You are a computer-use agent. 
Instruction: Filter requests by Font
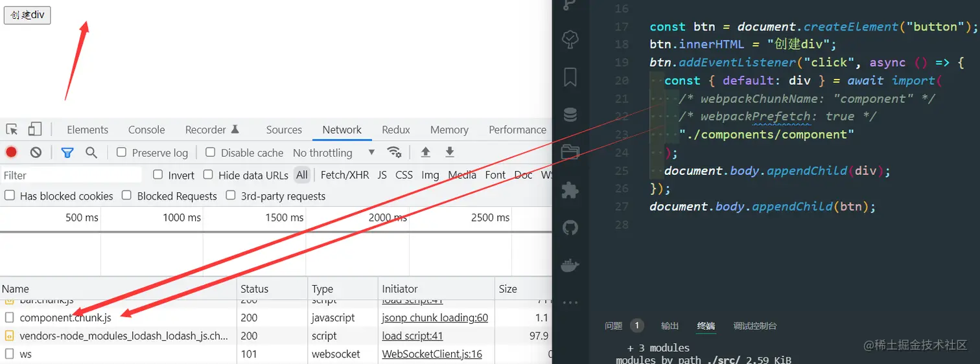[x=495, y=175]
